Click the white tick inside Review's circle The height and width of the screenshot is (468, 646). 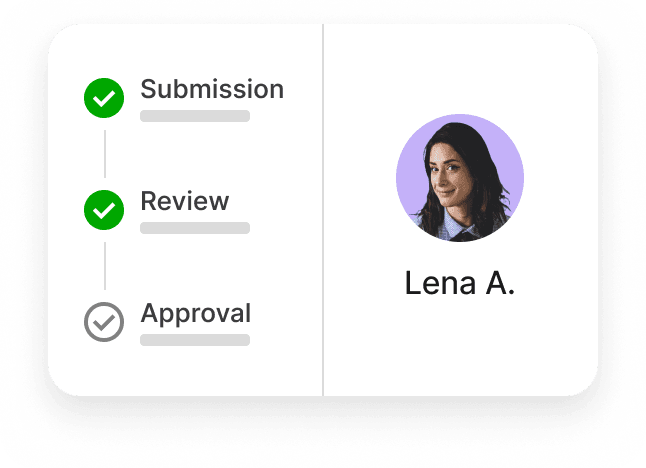click(104, 211)
